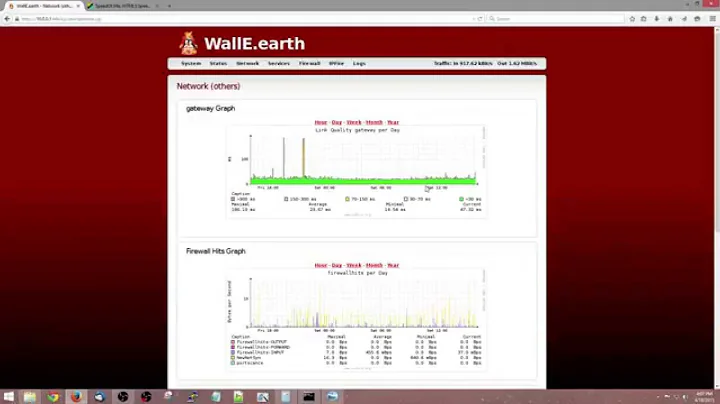
Task: Reload the page using the refresh icon
Action: pos(480,19)
